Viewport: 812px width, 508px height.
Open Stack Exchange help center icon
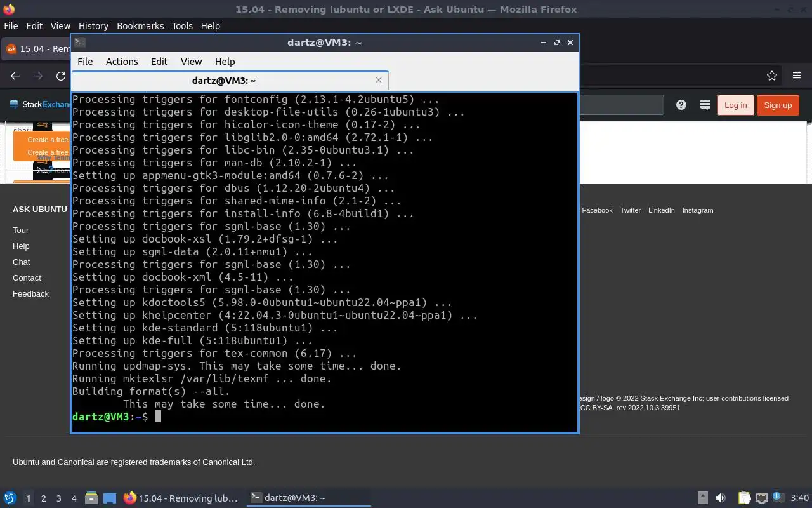pos(681,105)
